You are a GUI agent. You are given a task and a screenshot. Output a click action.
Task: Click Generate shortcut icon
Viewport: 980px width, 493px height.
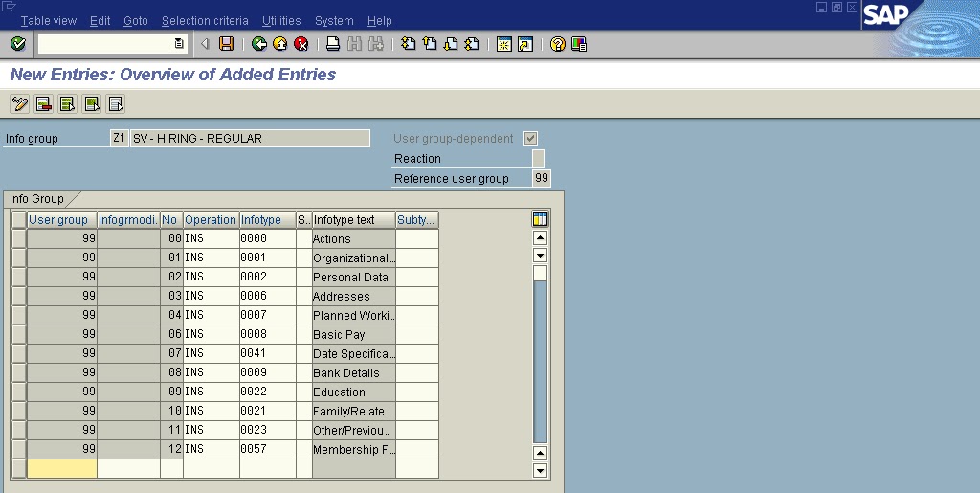(525, 44)
